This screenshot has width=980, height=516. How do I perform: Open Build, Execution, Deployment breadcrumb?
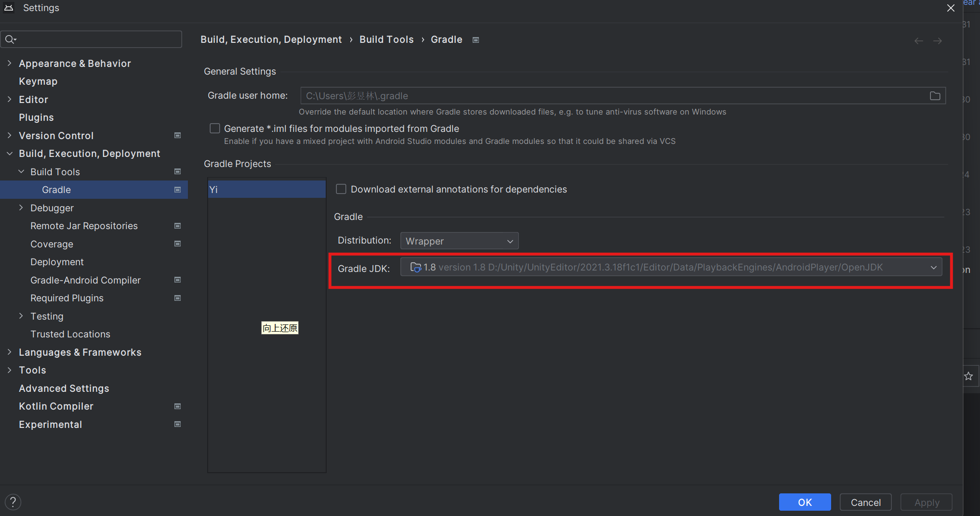point(271,39)
